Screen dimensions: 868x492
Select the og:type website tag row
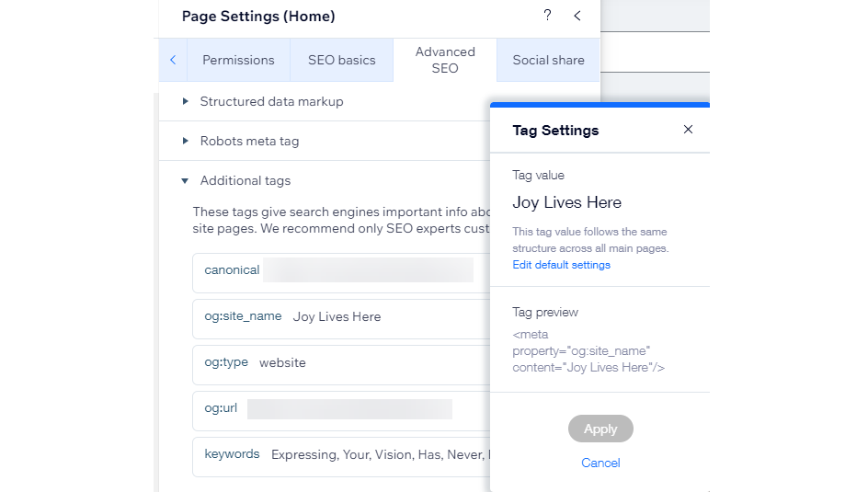(340, 362)
